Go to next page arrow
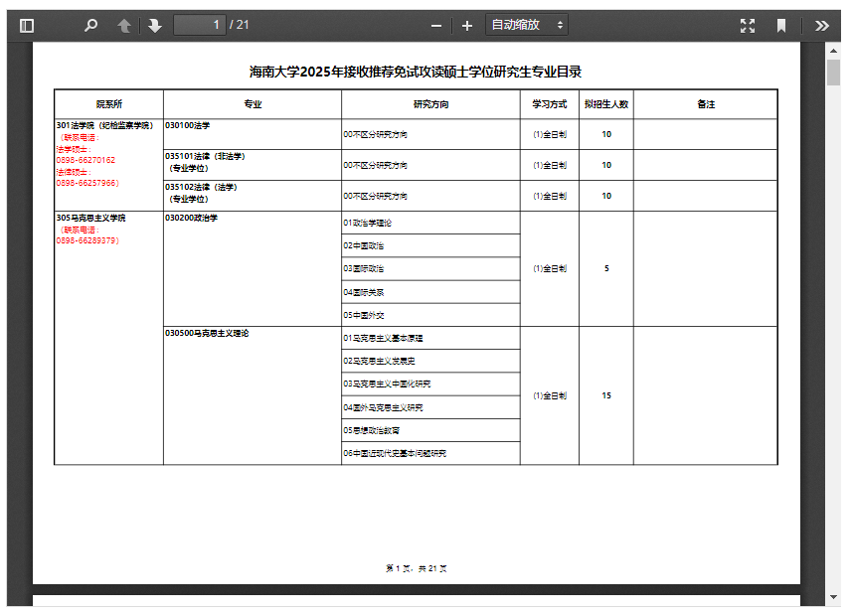This screenshot has height=616, width=852. 155,26
